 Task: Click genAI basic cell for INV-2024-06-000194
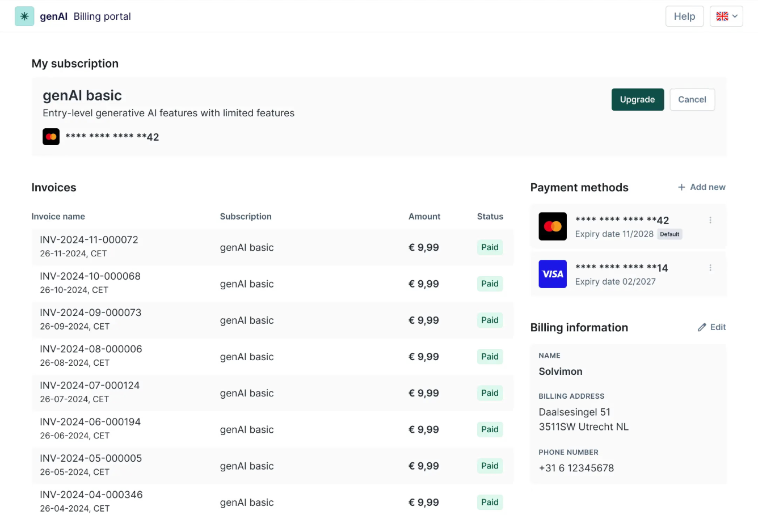[247, 429]
